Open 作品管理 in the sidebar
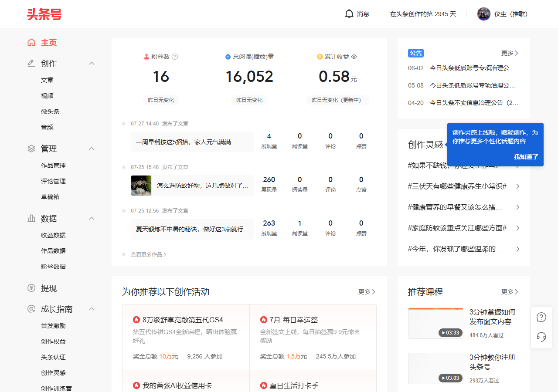558x392 pixels. click(x=53, y=166)
